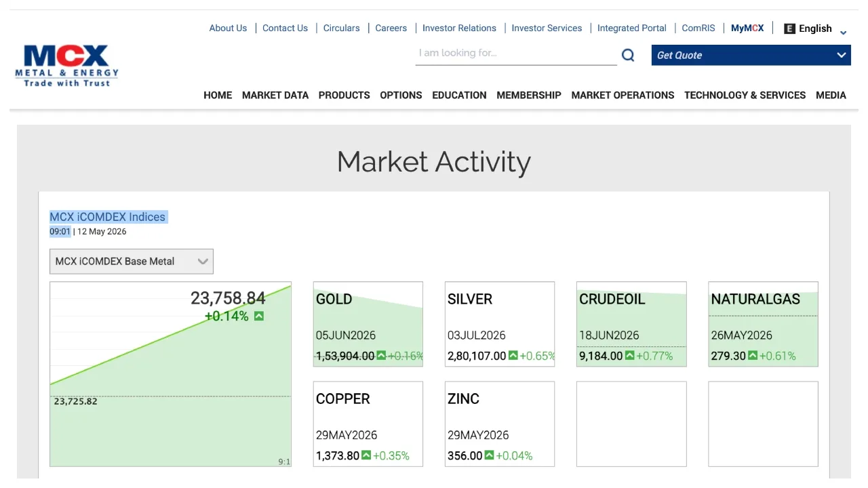Click the date text 12 May 2026

coord(102,232)
